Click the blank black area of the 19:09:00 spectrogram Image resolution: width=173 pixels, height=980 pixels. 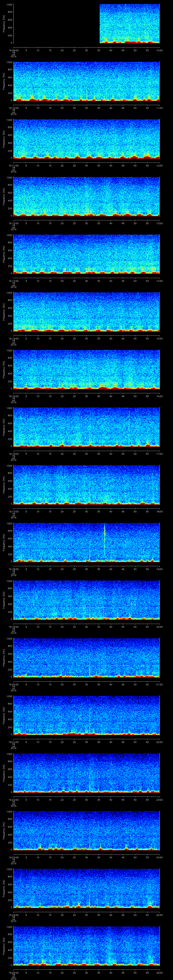pyautogui.click(x=56, y=24)
